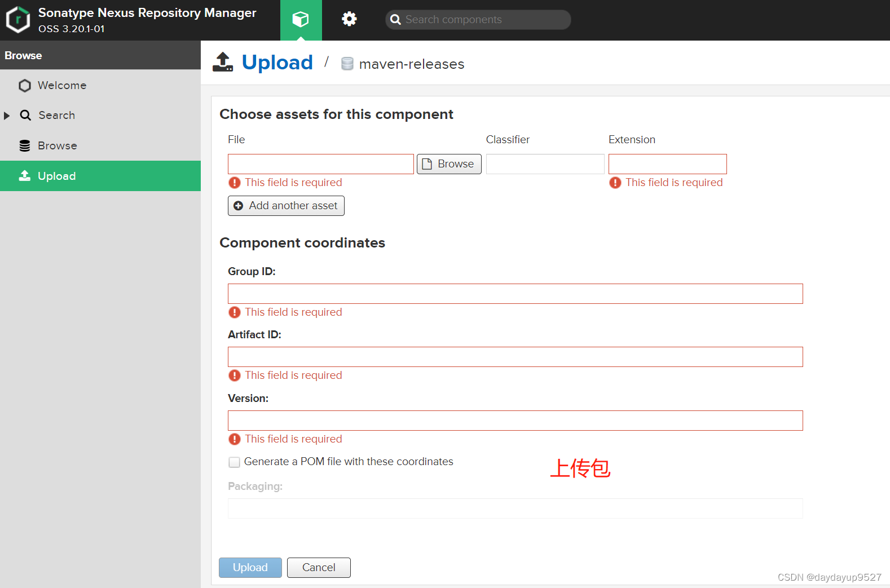Click the sidebar Search magnifier icon

pyautogui.click(x=25, y=116)
